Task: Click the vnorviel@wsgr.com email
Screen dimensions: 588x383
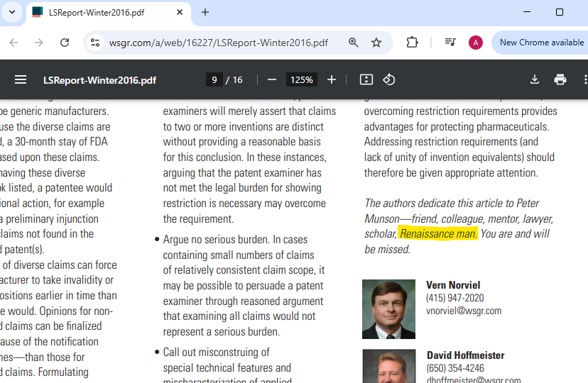Action: pos(464,311)
